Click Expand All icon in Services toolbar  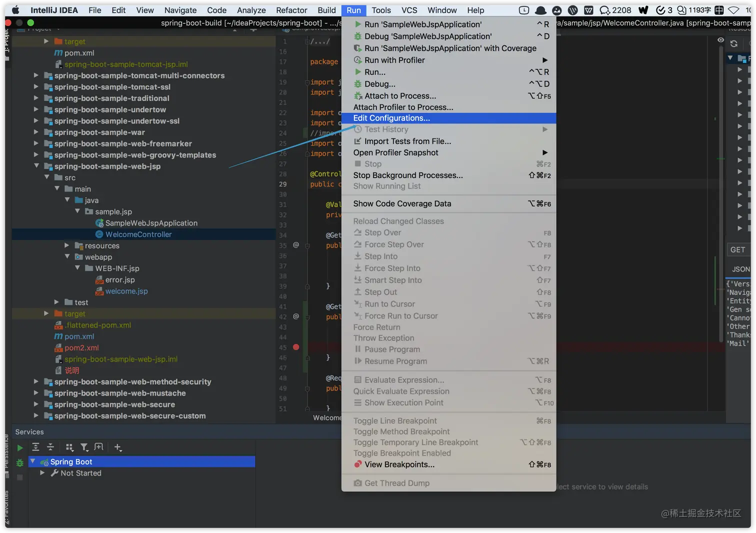35,447
